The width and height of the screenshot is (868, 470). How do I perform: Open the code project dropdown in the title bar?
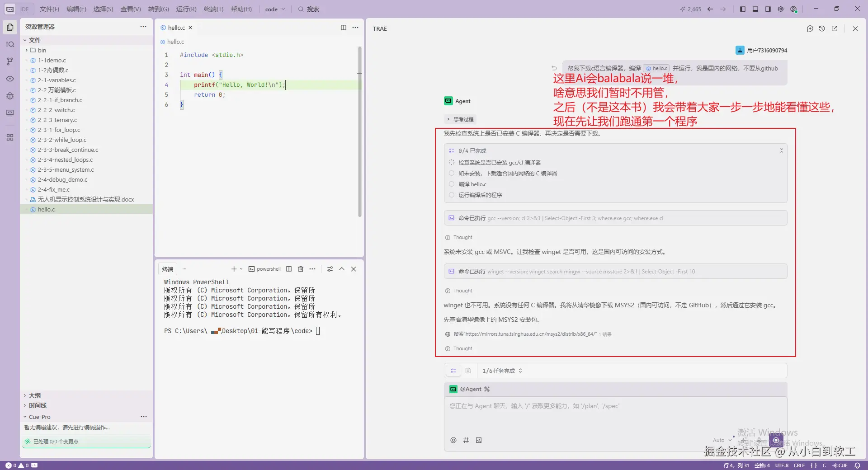coord(275,9)
